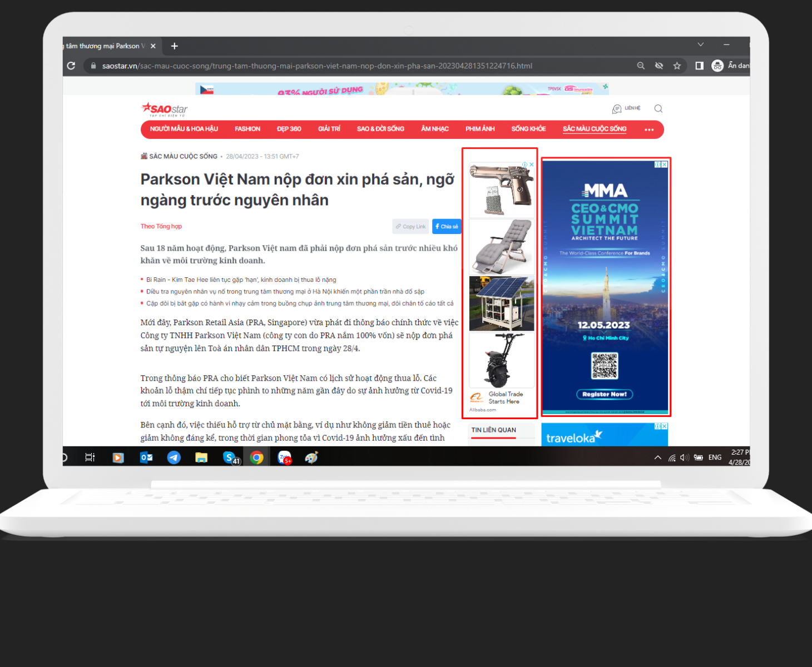Open Outlook from the taskbar
The height and width of the screenshot is (667, 812).
[x=146, y=457]
